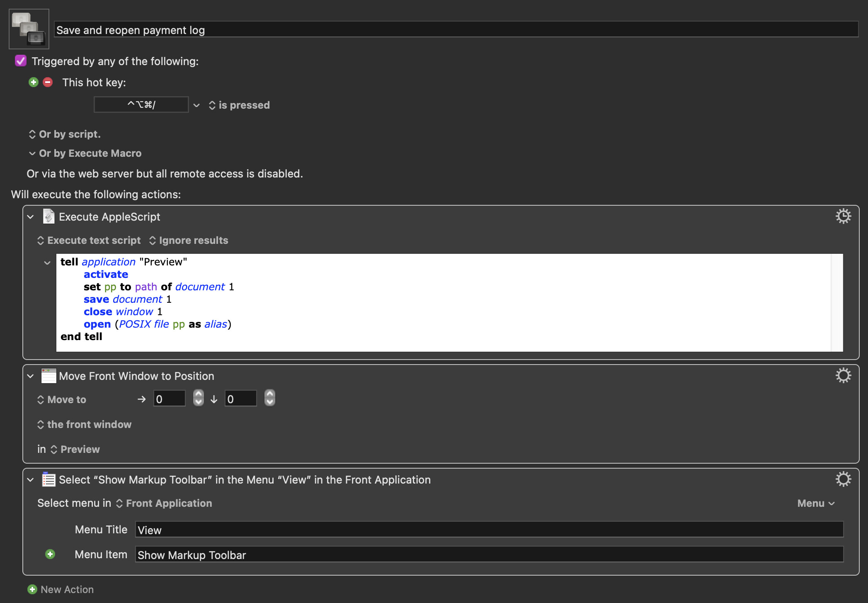Expand the 'Or by Execute Macro' section
868x603 pixels.
[32, 153]
